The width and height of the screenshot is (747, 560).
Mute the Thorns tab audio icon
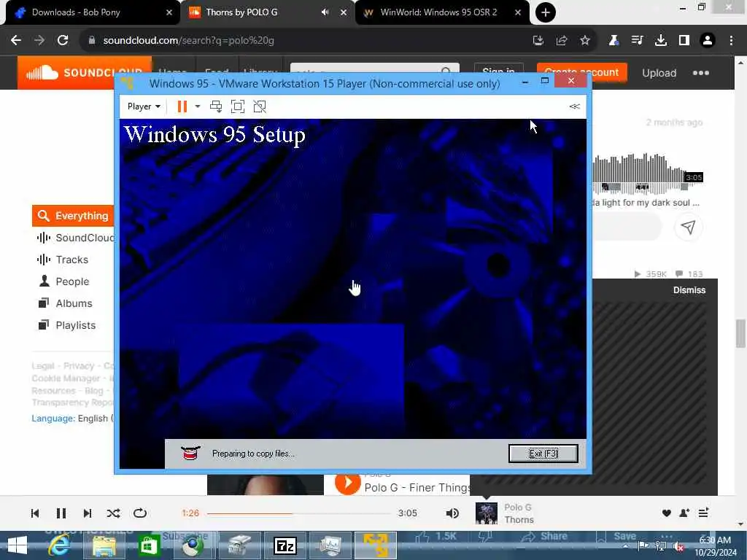(x=325, y=12)
